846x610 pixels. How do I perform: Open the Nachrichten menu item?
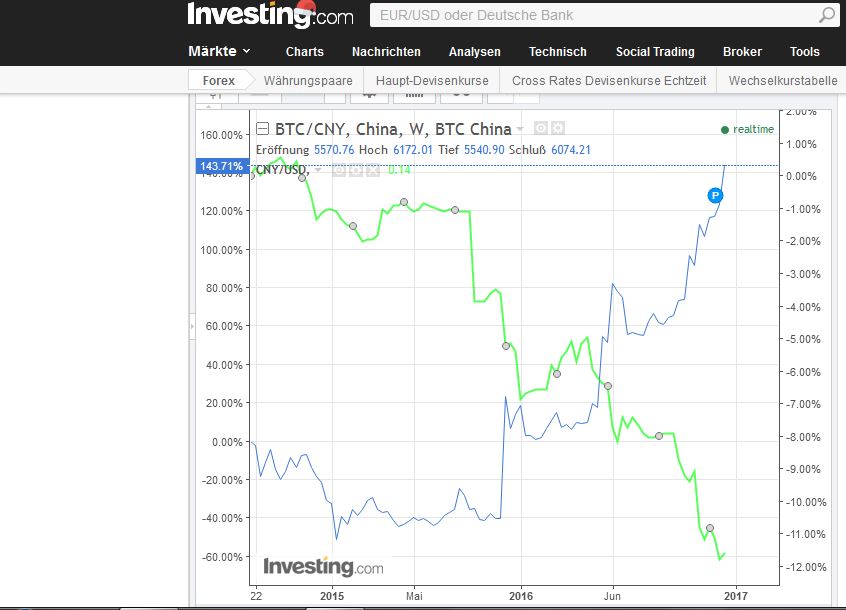pyautogui.click(x=386, y=52)
